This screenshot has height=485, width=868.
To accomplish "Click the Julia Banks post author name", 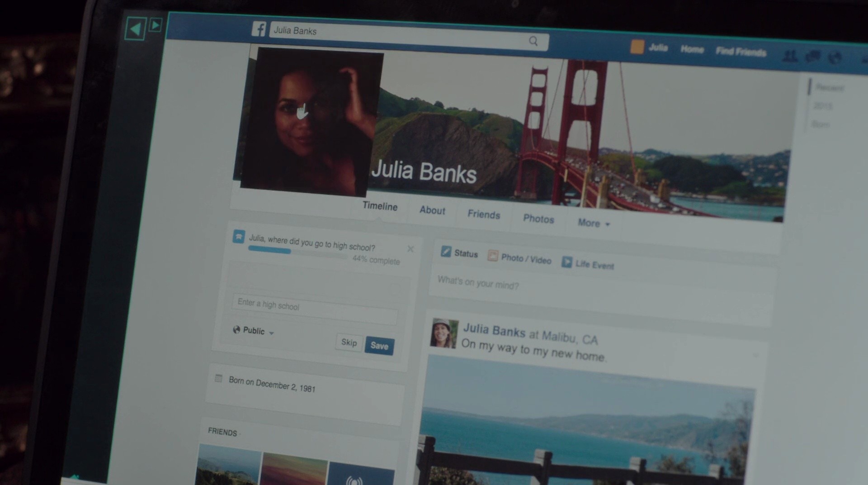I will tap(494, 331).
